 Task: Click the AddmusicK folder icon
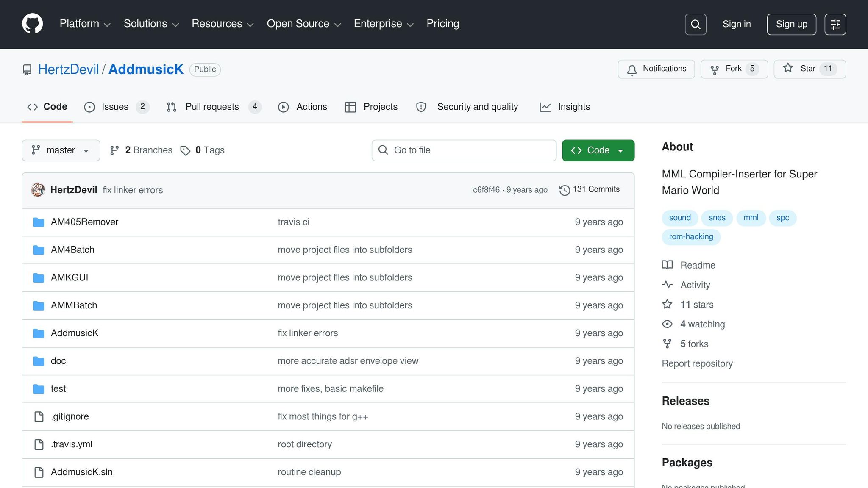[x=39, y=333]
